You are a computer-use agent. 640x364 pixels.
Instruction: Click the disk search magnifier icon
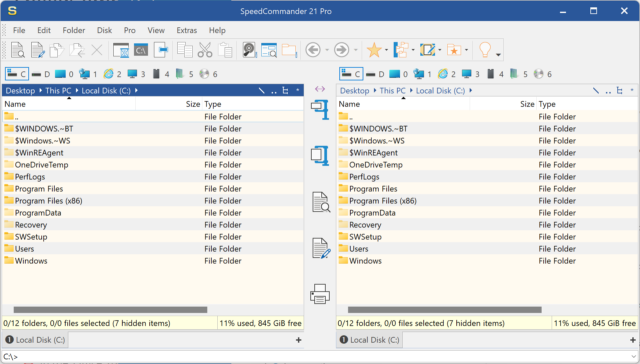pos(249,50)
